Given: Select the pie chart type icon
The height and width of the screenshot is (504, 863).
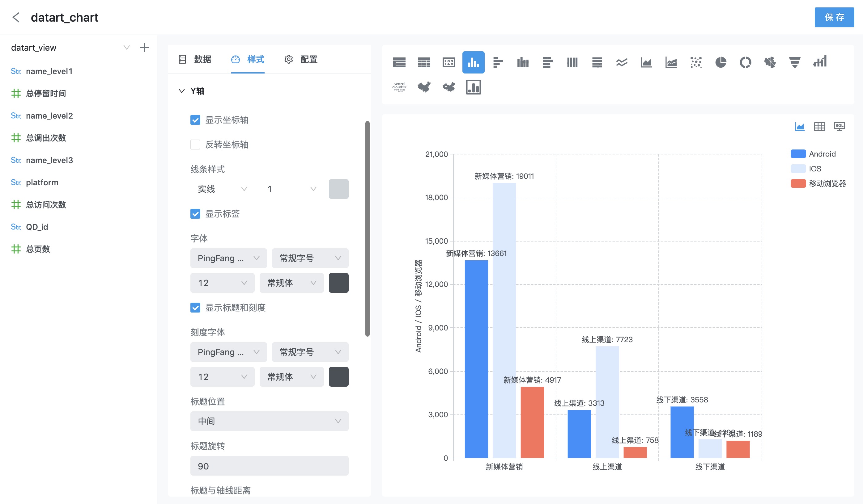Looking at the screenshot, I should coord(721,62).
